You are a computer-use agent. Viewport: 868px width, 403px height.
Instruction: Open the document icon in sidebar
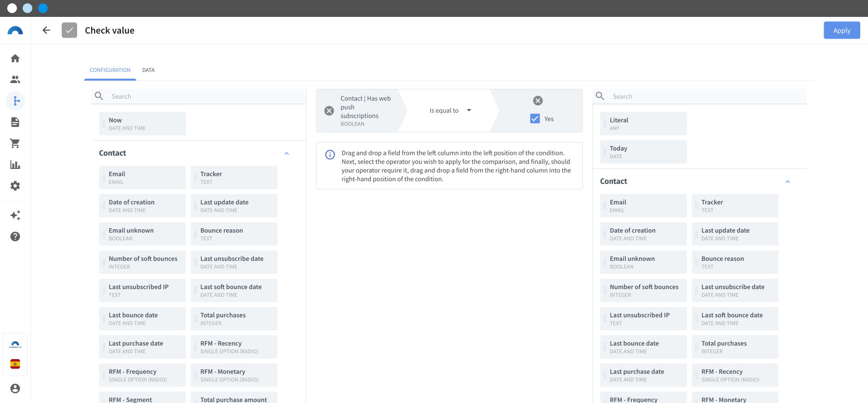tap(15, 122)
